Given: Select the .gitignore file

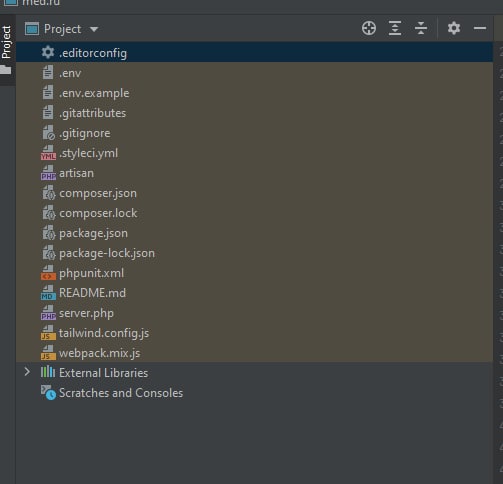Looking at the screenshot, I should pyautogui.click(x=254, y=133).
